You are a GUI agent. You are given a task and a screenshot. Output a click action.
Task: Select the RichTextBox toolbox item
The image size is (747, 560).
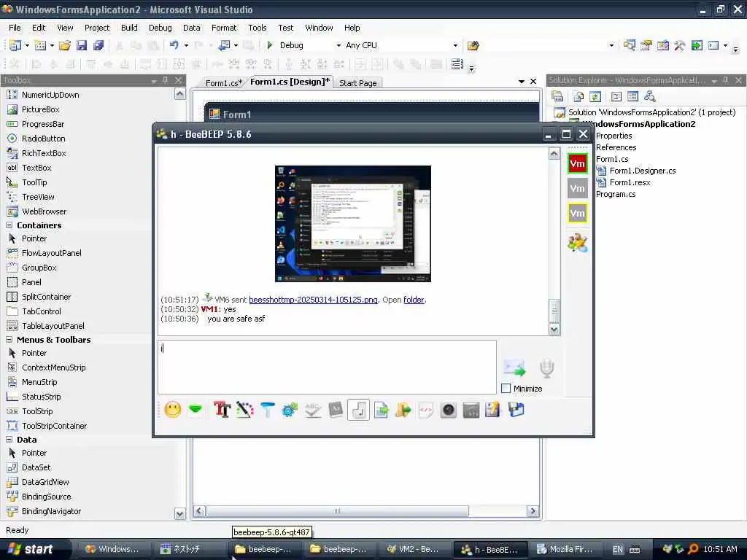(43, 153)
